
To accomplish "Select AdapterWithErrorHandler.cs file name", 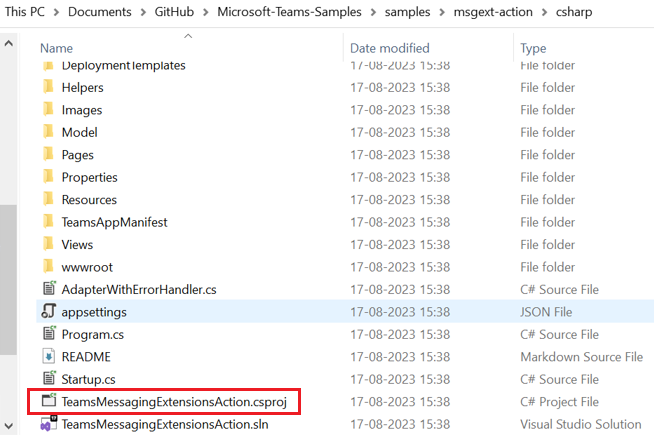I will [x=139, y=289].
